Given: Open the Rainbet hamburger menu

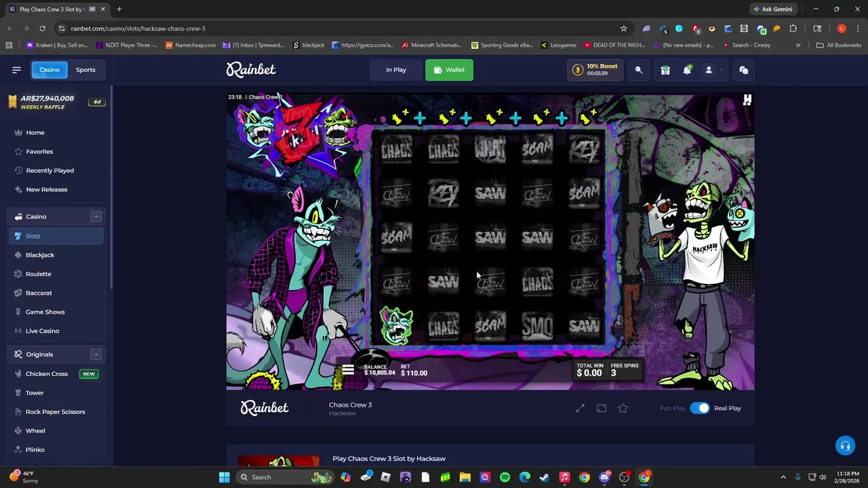Looking at the screenshot, I should (16, 70).
